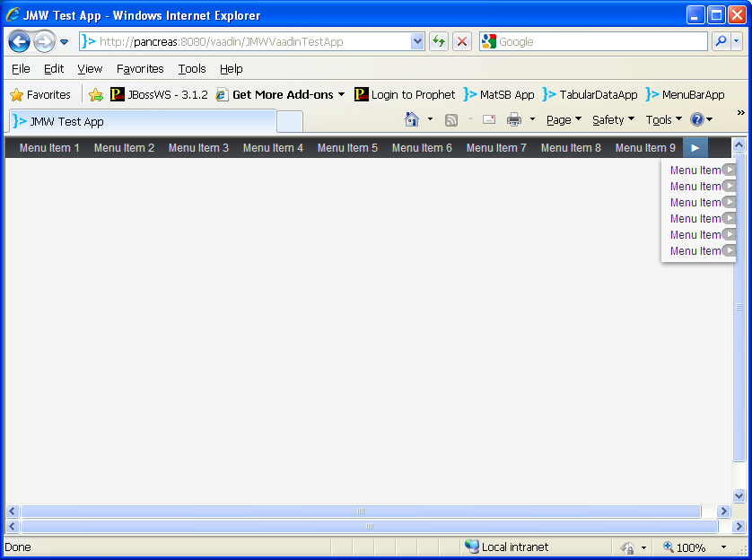The height and width of the screenshot is (560, 752).
Task: Open the address bar history dropdown
Action: pos(417,41)
